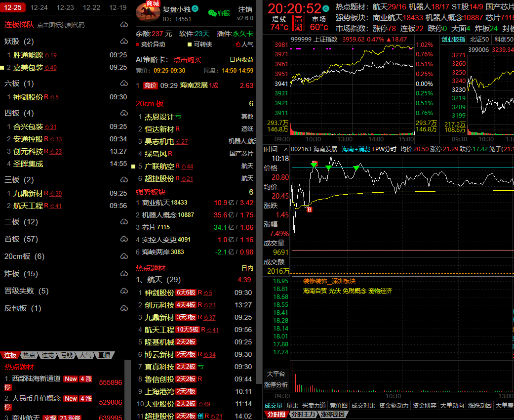The height and width of the screenshot is (420, 514).
Task: Switch to the 12-24 date tab
Action: (x=39, y=7)
